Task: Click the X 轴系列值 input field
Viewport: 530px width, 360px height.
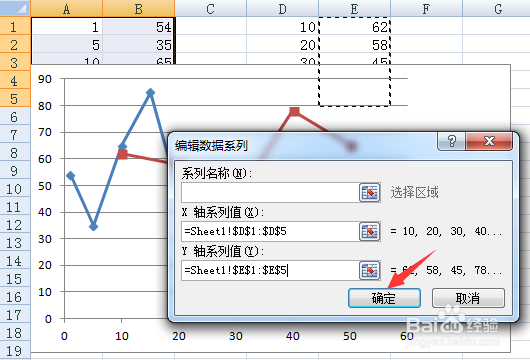Action: pyautogui.click(x=270, y=232)
